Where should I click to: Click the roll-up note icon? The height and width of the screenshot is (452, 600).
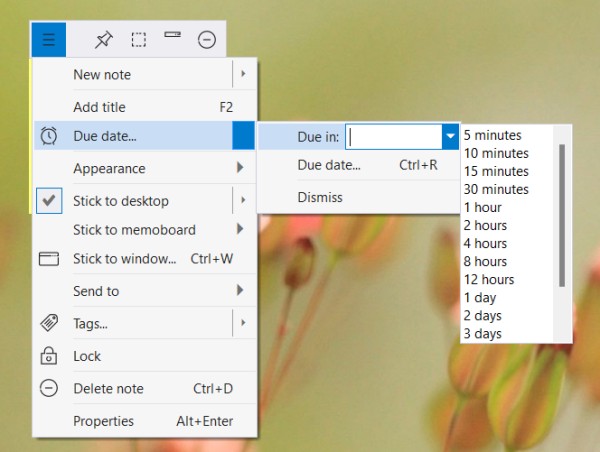173,35
